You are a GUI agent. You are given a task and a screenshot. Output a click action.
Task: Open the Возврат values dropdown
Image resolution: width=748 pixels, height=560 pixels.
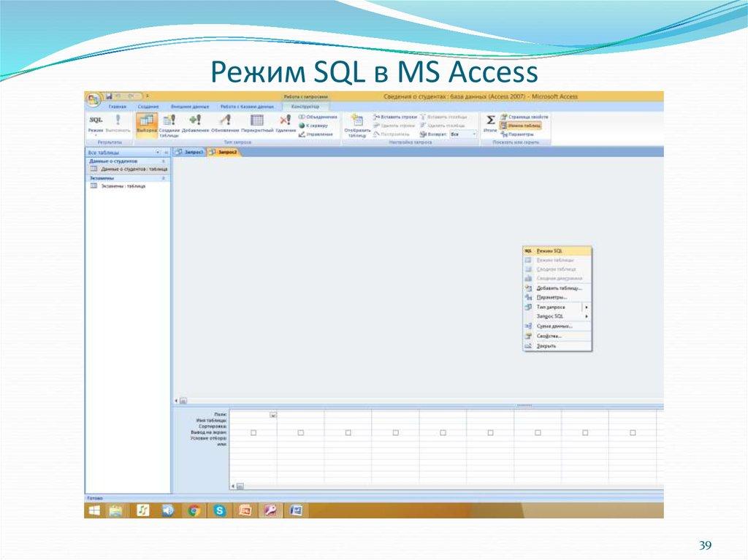tap(475, 133)
